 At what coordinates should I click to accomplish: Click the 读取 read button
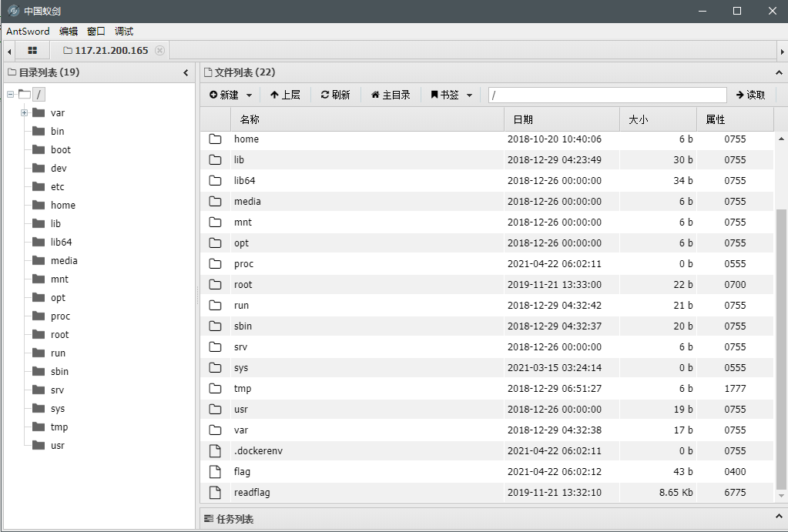pyautogui.click(x=750, y=95)
